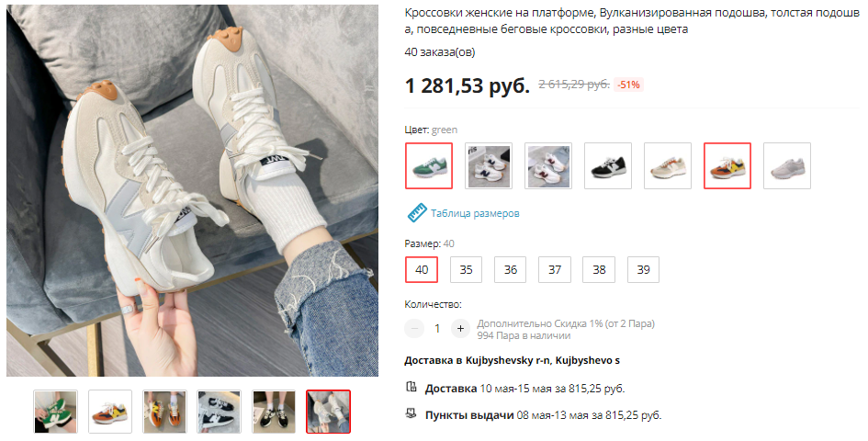Click the delivery truck icon
The width and height of the screenshot is (868, 441).
point(411,388)
